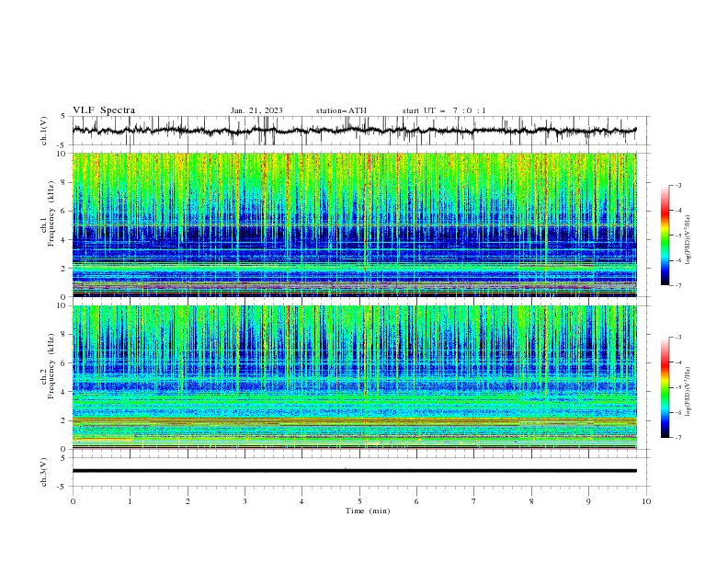Click the "0" tick on the time axis
This screenshot has width=728, height=563.
(73, 501)
